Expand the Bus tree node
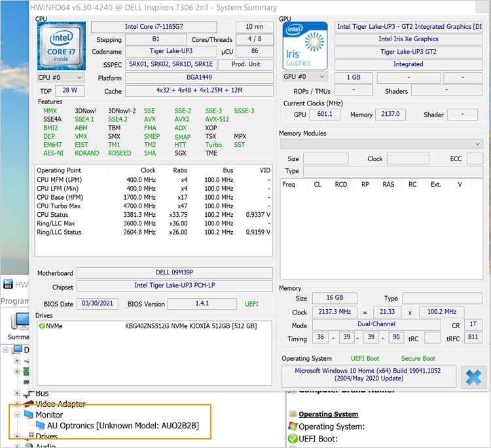 [16, 393]
